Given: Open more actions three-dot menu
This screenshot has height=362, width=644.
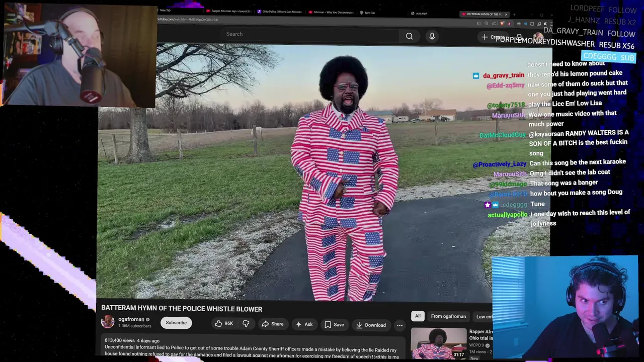Looking at the screenshot, I should coord(399,325).
